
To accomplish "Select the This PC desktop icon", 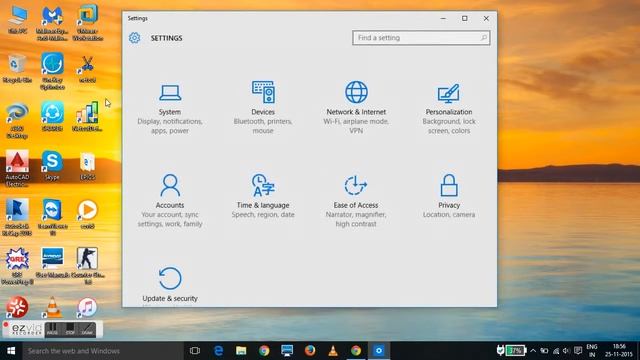I will [18, 20].
